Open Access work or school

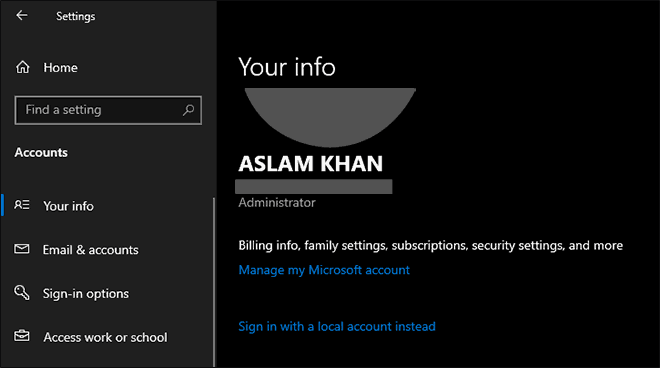point(105,337)
